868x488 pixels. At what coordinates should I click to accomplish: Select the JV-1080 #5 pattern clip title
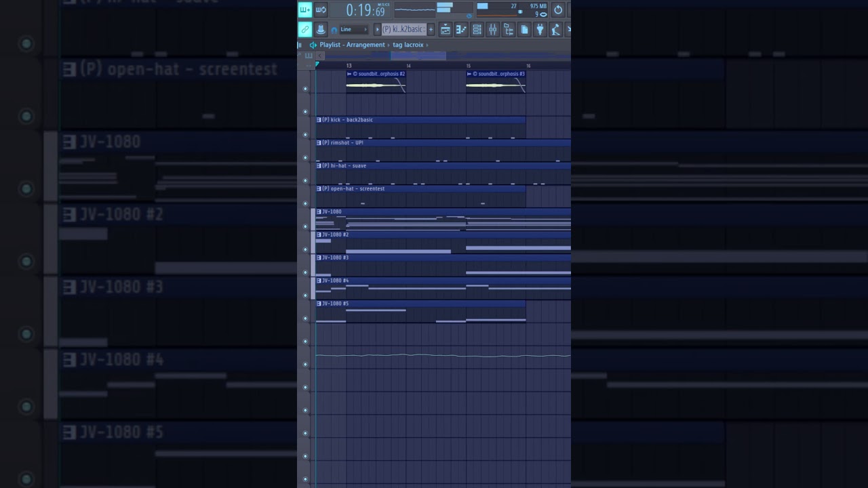[x=336, y=304]
